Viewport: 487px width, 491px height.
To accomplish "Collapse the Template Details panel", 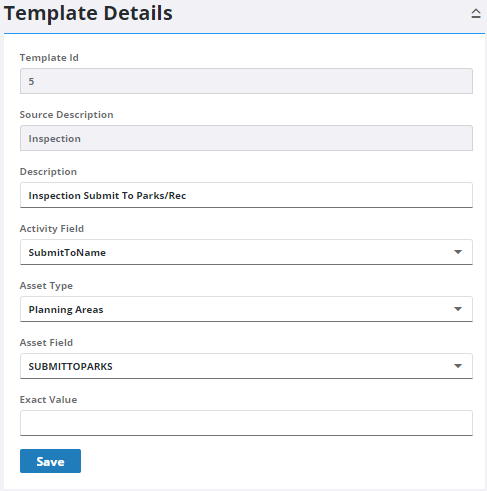I will coord(476,14).
